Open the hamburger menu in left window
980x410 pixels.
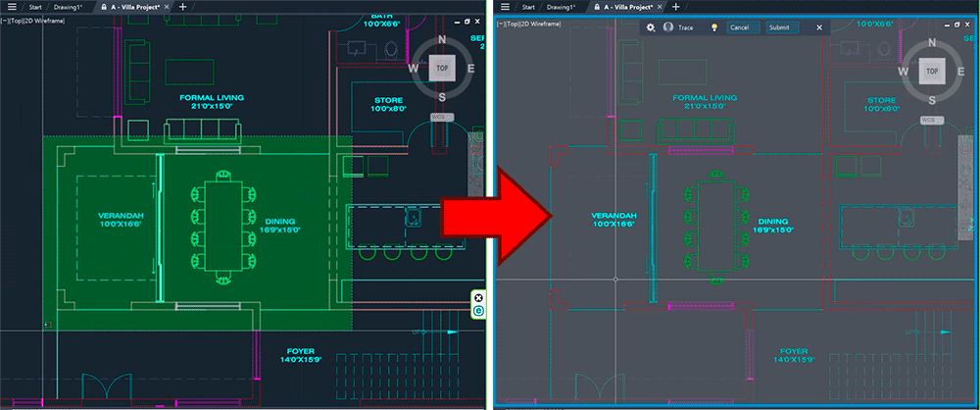point(11,7)
